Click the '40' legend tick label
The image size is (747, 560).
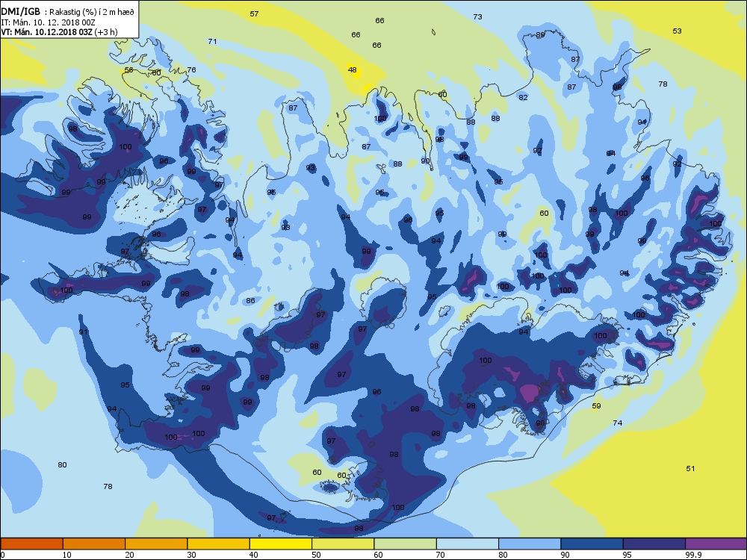click(x=254, y=555)
